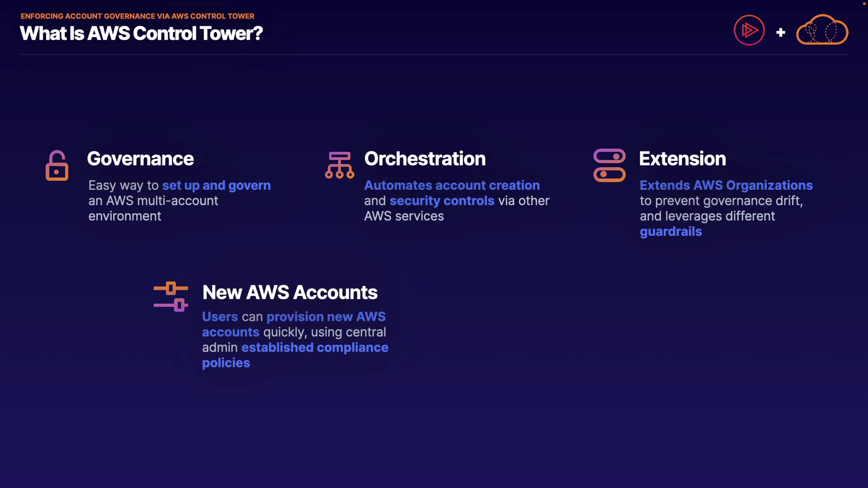Screen dimensions: 868x488
Task: Click the small orange dot in top corner
Action: click(864, 4)
